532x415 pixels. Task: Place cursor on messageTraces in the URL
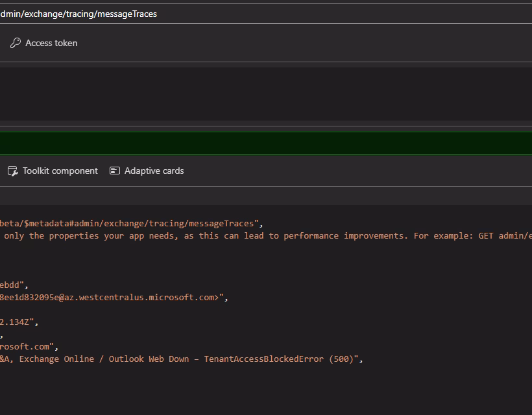[127, 14]
